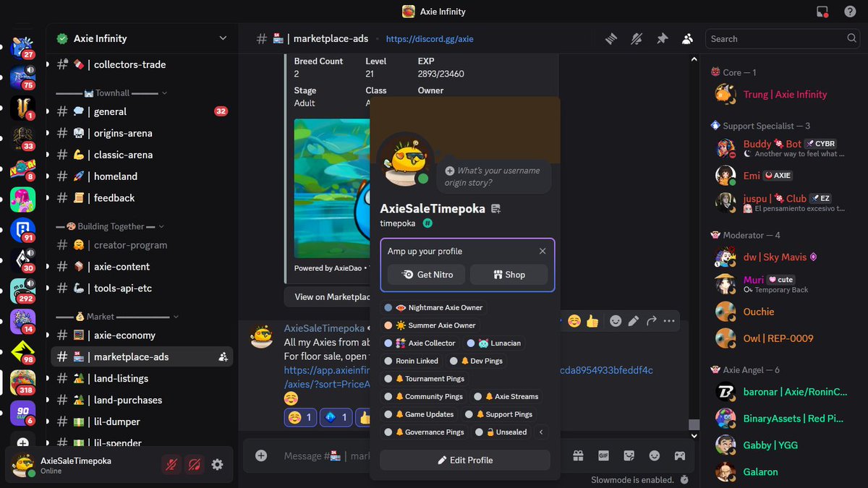Click Add Reaction smiley on message toolbar
Screen dimensions: 868x488
point(616,321)
